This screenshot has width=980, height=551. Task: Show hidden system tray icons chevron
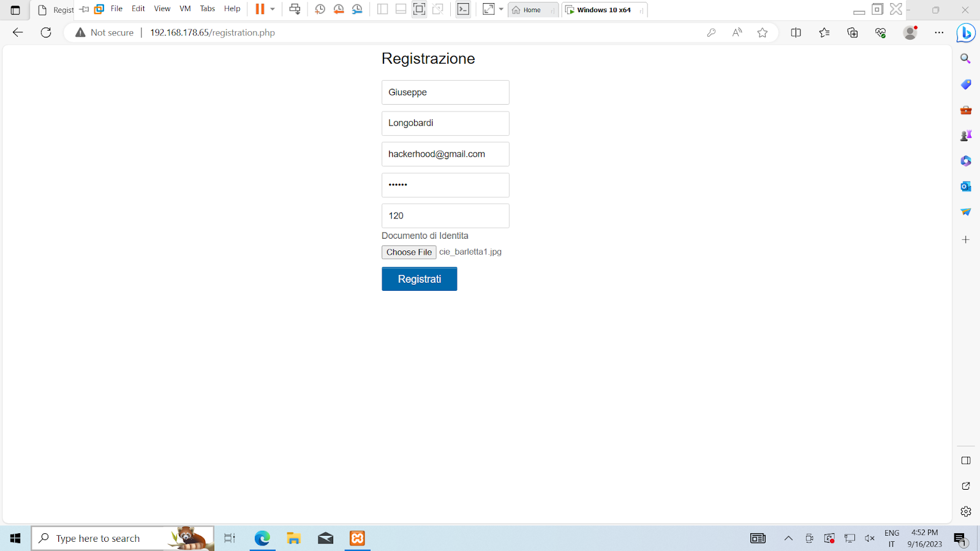[x=788, y=538]
